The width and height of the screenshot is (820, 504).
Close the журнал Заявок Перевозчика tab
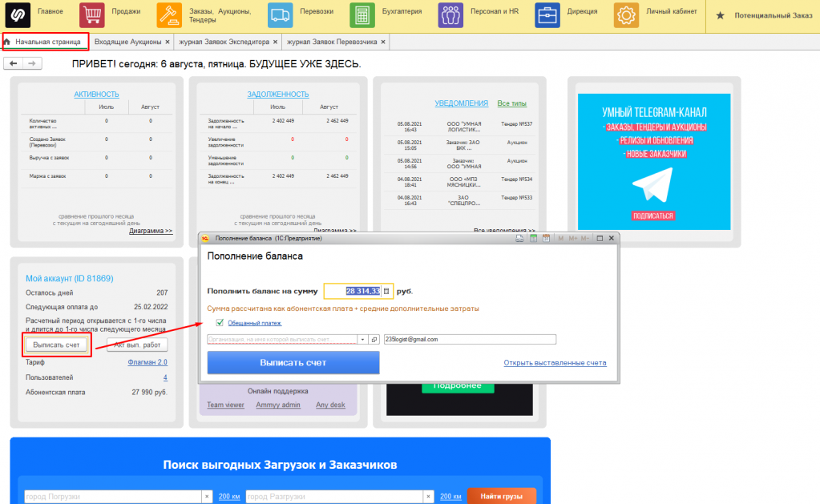(383, 42)
